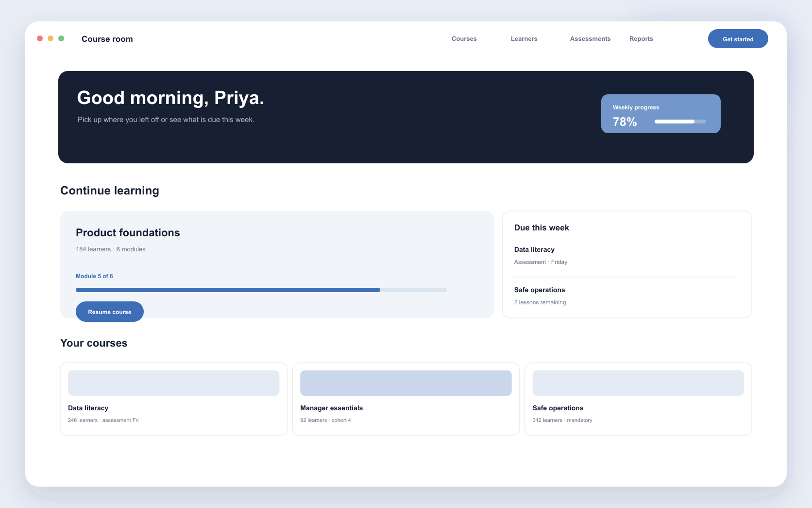Minimize window with the yellow button
This screenshot has width=812, height=508.
(x=51, y=38)
